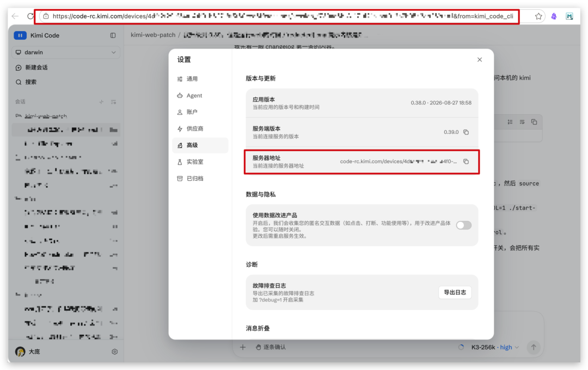The width and height of the screenshot is (588, 370).
Task: Switch to the 已归档 settings tab
Action: (200, 178)
